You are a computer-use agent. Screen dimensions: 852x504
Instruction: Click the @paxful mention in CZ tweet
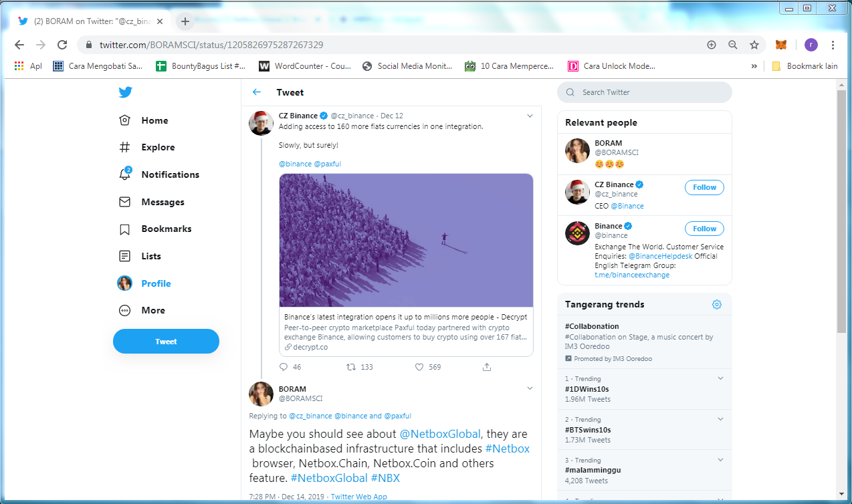click(x=328, y=164)
